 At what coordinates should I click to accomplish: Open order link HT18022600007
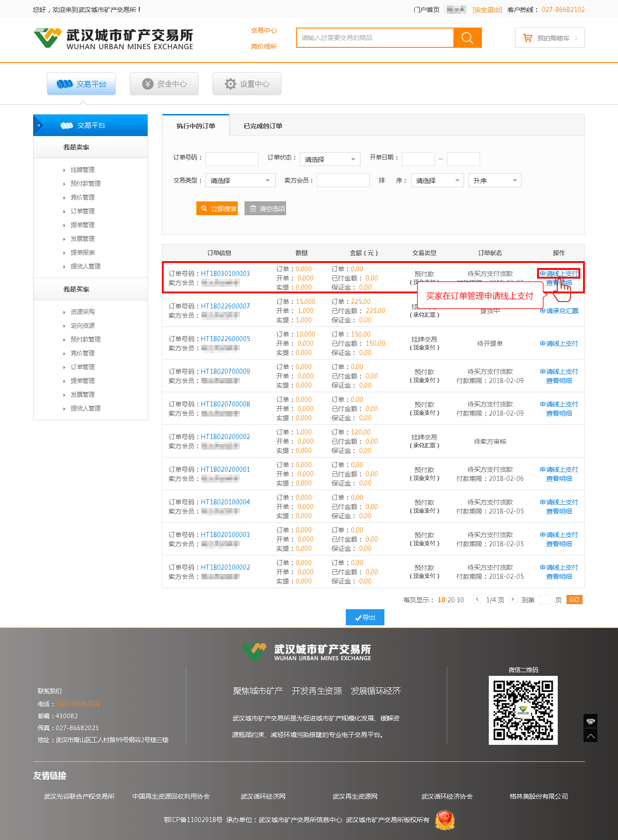coord(225,306)
